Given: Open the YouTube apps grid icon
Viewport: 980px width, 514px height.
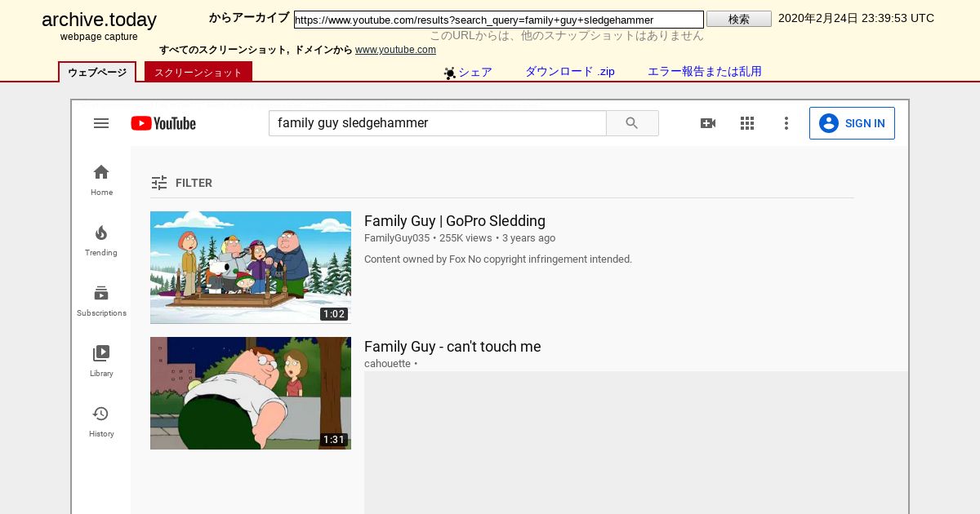Looking at the screenshot, I should (747, 123).
